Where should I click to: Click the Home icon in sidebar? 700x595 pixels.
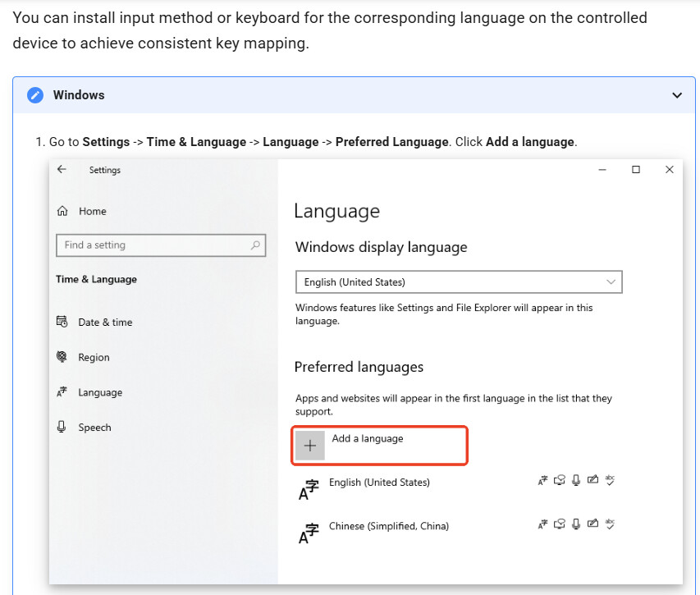pos(62,211)
